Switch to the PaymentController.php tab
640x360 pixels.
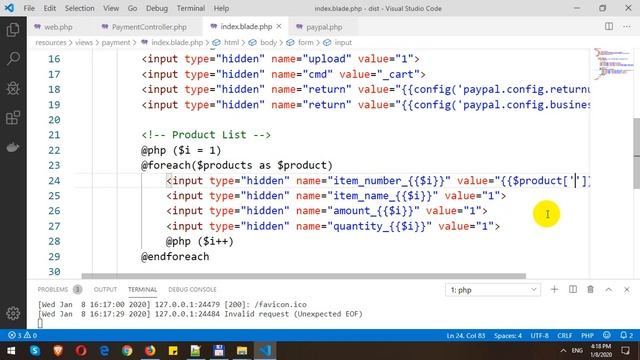[149, 27]
